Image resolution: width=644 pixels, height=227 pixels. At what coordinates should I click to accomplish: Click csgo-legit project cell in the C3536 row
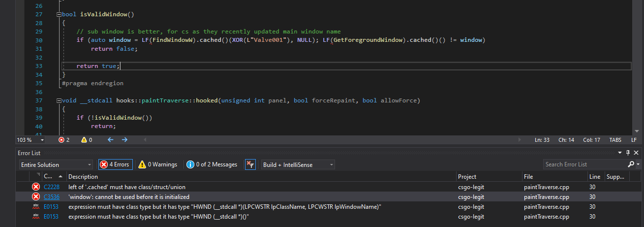pyautogui.click(x=471, y=196)
